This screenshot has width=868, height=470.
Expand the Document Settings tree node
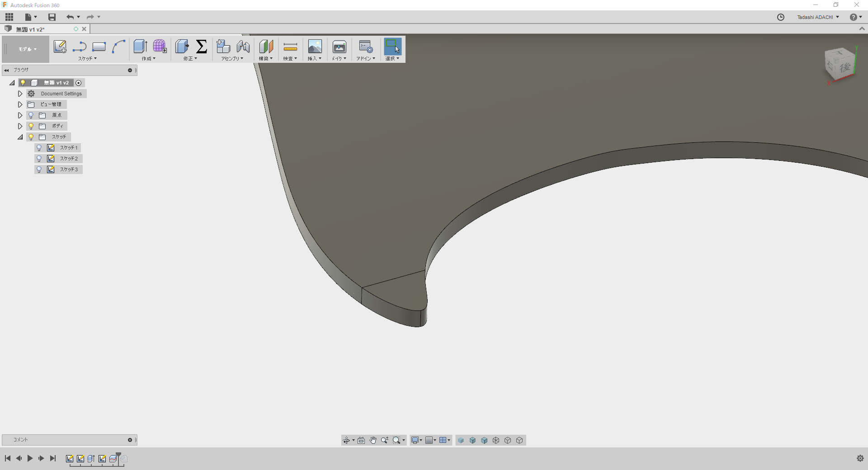[x=20, y=94]
